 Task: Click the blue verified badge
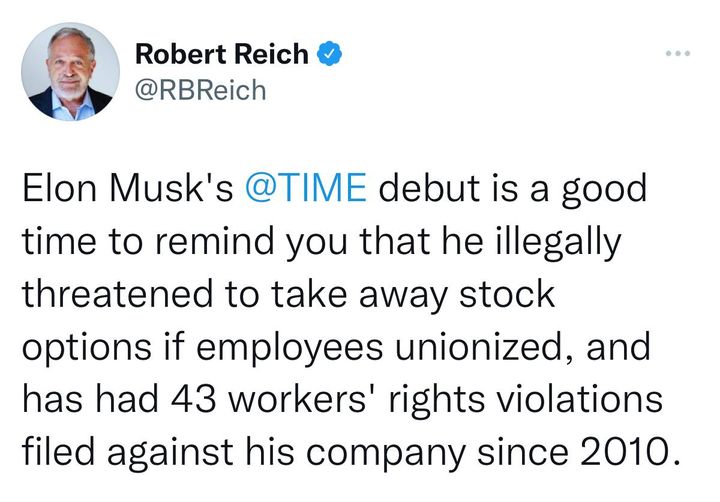coord(326,55)
